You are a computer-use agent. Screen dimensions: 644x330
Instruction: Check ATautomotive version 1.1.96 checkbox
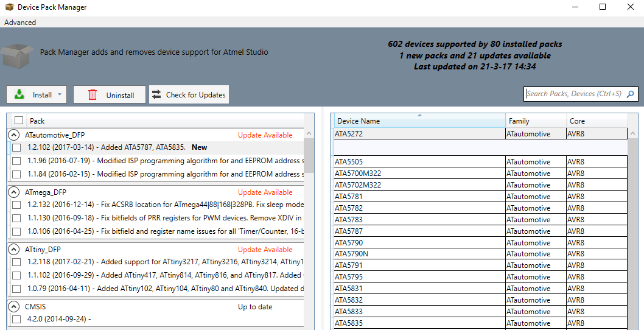coord(16,161)
